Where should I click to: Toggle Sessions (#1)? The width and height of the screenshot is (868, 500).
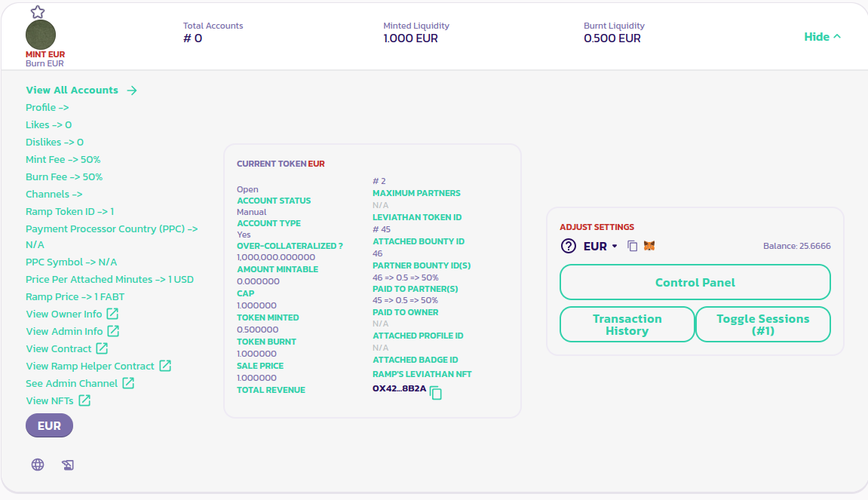762,324
